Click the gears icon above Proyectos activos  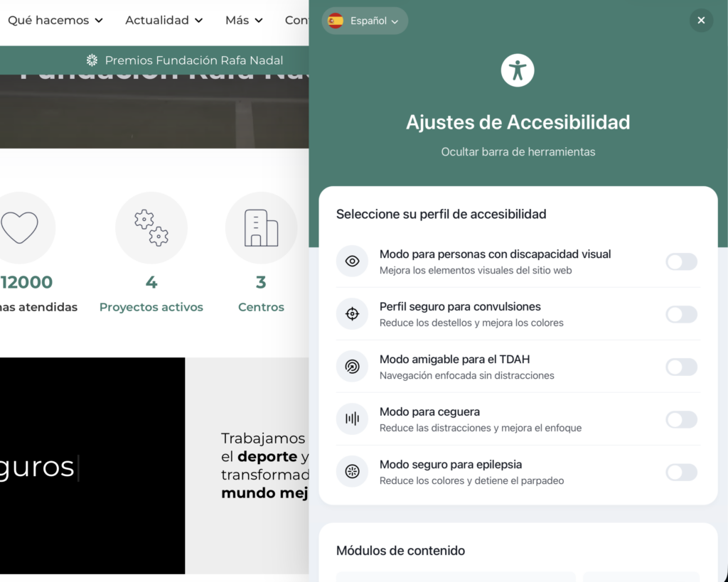151,228
